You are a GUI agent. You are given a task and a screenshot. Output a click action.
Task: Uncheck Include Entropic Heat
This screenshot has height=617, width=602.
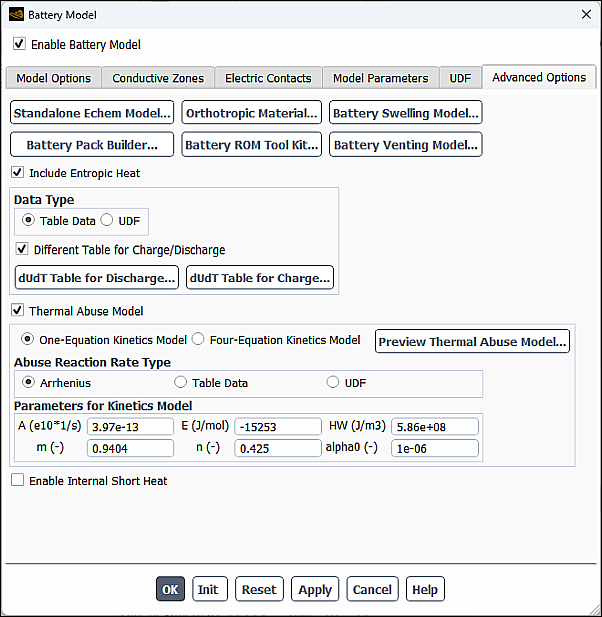[x=18, y=172]
